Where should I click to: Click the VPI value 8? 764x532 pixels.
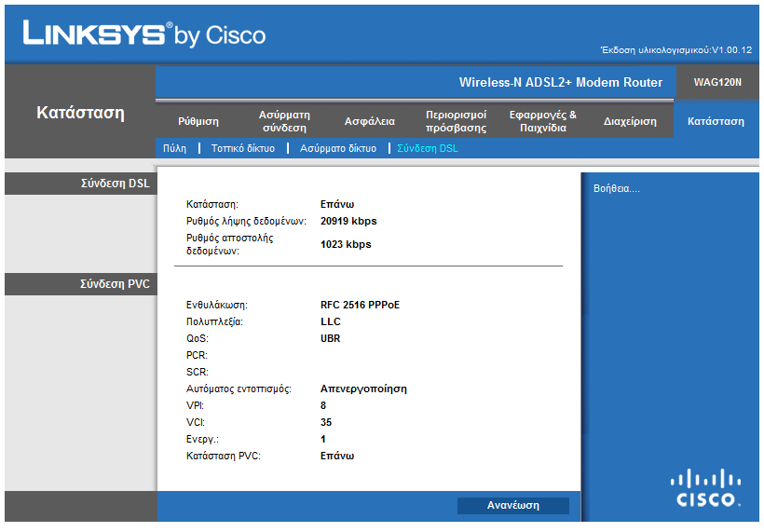coord(323,405)
